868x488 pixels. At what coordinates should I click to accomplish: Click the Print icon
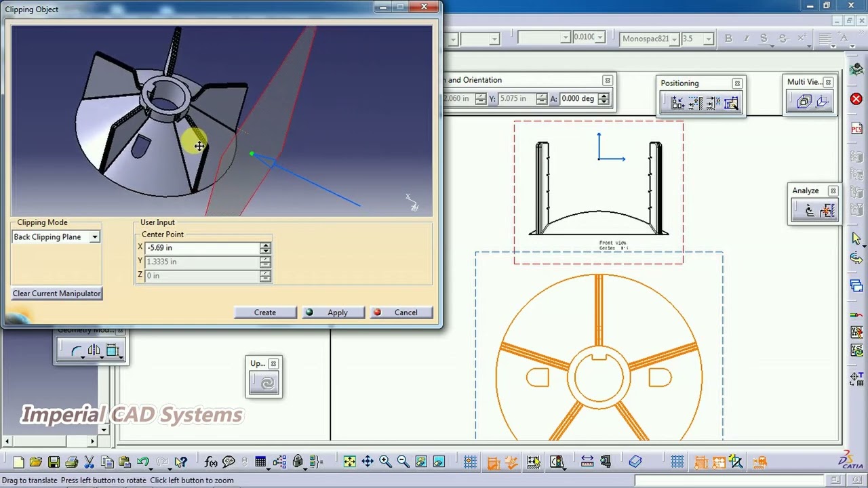pos(71,462)
